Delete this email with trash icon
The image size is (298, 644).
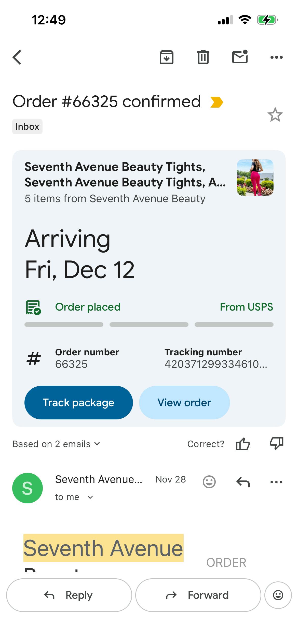(203, 57)
